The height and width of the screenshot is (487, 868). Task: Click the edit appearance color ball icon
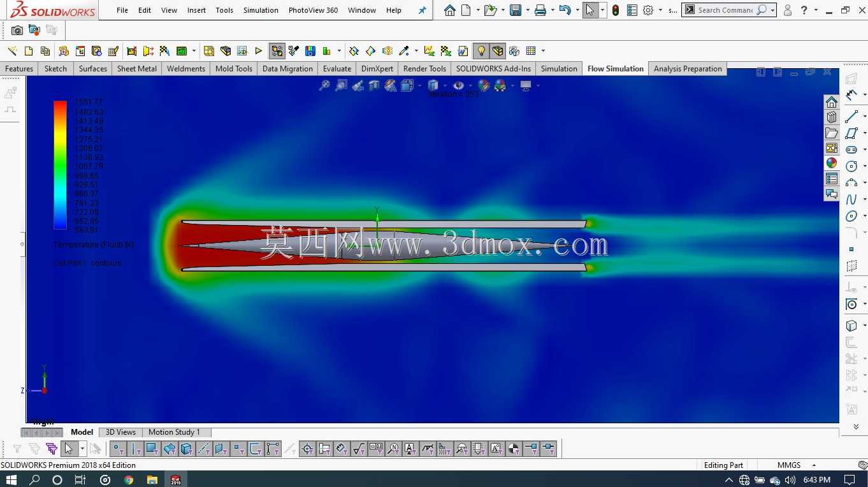[484, 85]
